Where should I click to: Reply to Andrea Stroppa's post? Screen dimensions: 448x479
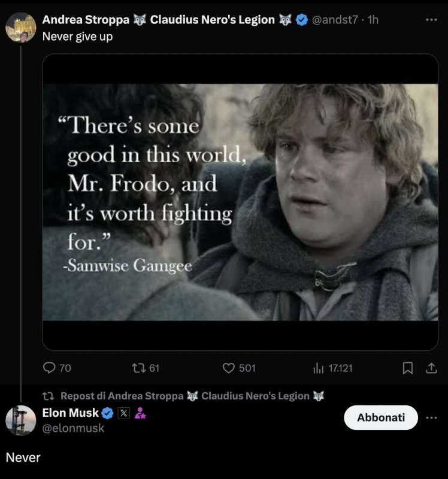coord(50,368)
